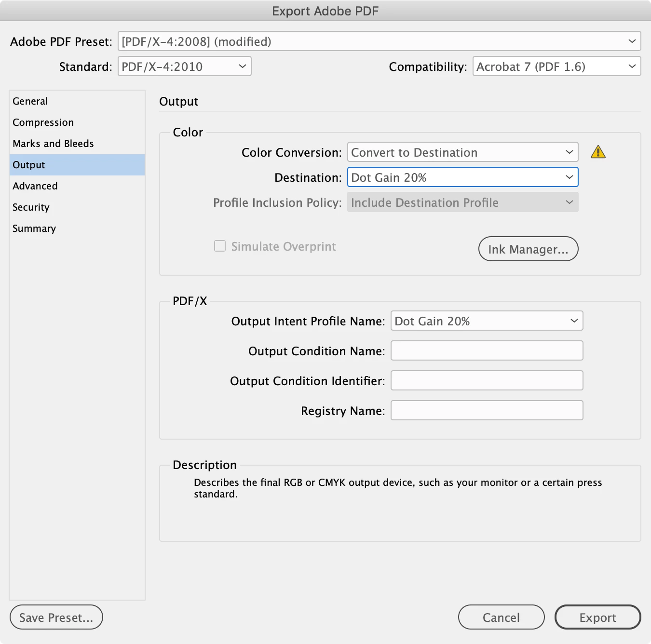Click the Export button
This screenshot has height=644, width=651.
tap(597, 617)
